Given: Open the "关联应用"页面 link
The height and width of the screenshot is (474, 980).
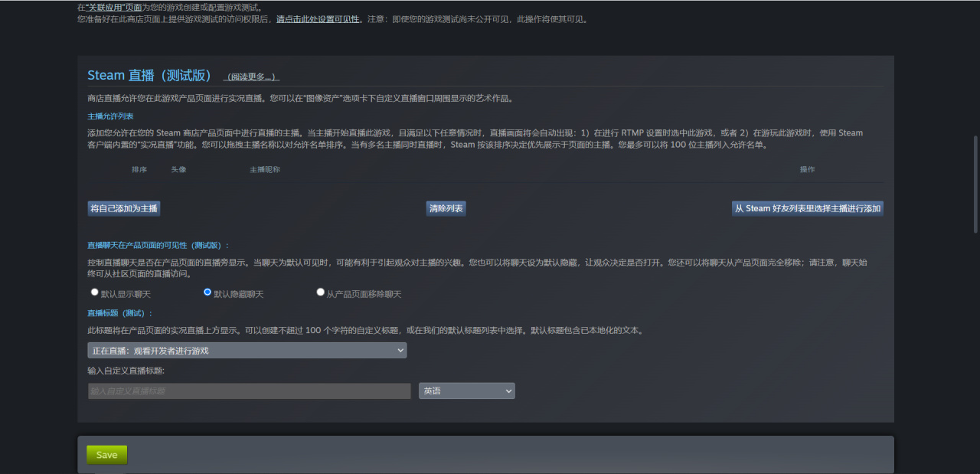Looking at the screenshot, I should point(113,7).
